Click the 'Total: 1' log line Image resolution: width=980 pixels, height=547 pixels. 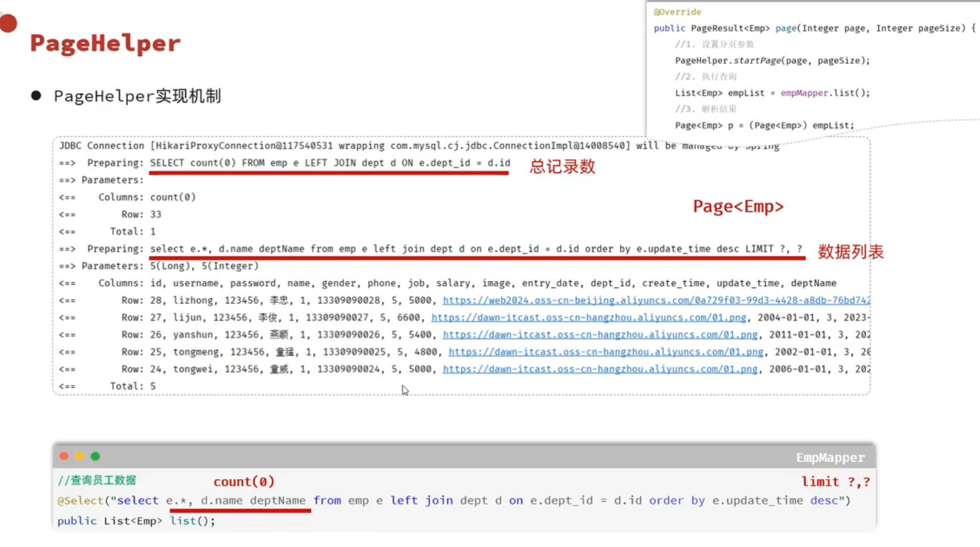coord(107,232)
